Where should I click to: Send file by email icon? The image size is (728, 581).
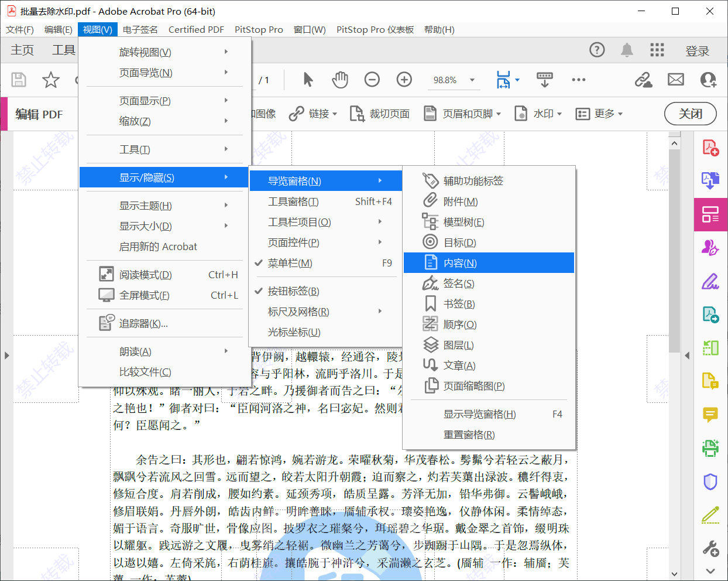(x=676, y=80)
